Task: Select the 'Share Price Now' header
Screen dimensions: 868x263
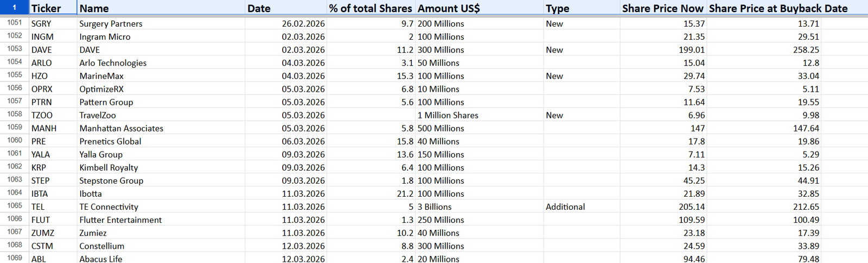Action: [x=663, y=8]
